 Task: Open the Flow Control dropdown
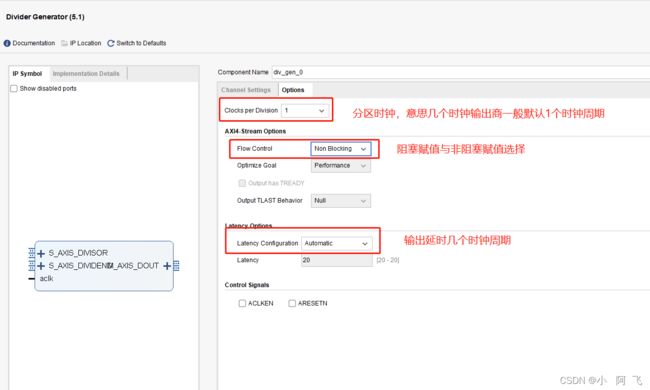coord(341,149)
